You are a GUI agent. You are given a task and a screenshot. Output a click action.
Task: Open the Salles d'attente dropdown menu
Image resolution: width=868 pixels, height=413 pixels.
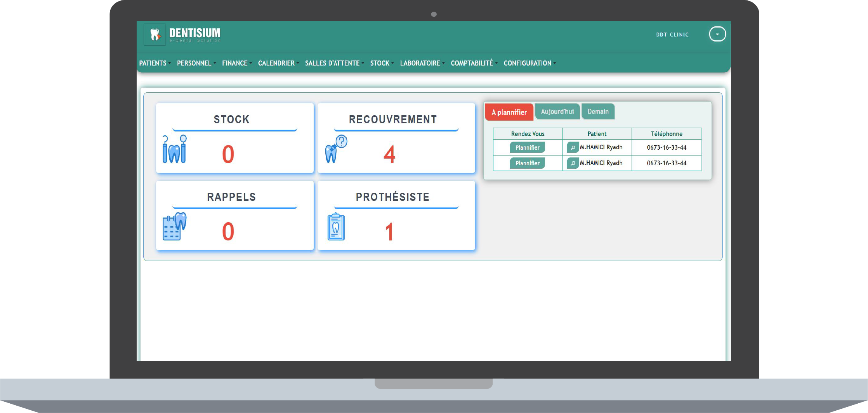coord(334,63)
